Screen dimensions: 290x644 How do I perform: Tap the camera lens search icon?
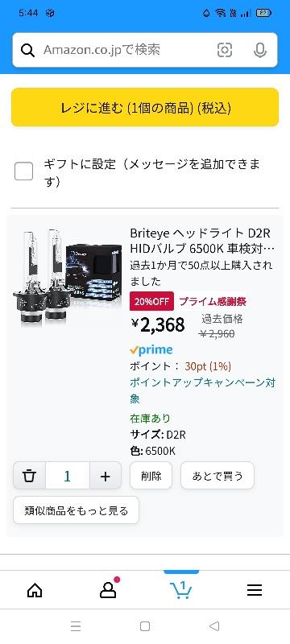[x=225, y=50]
